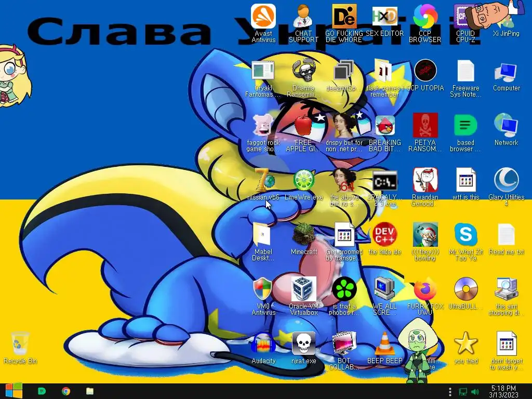Open the Windows Start button
Viewport: 532px width, 399px height.
13,391
